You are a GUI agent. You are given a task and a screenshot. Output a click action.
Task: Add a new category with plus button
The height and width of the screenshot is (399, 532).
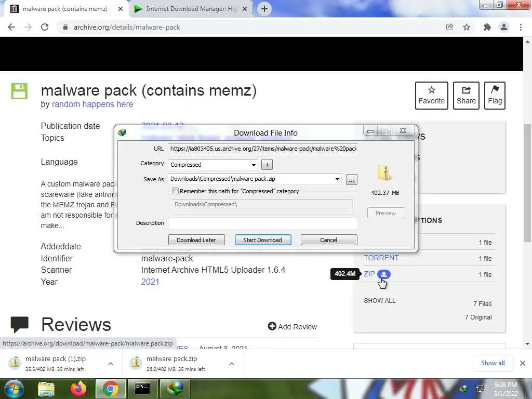coord(267,165)
